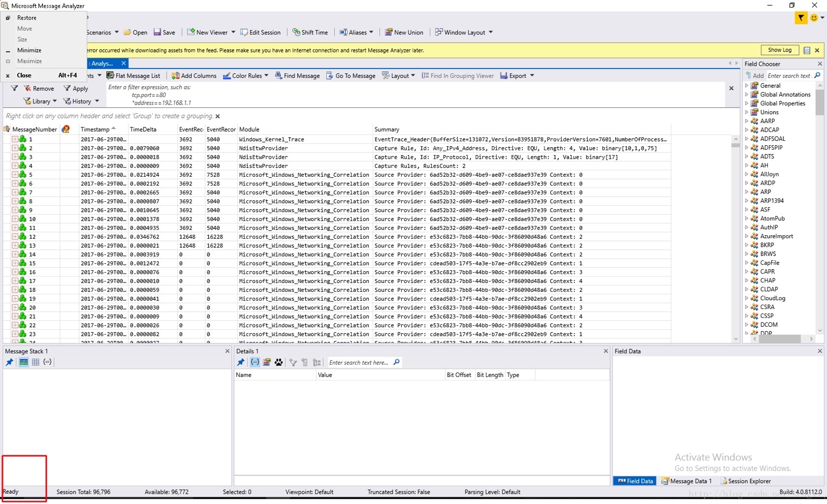Click the Details search text field
The image size is (827, 504).
359,362
